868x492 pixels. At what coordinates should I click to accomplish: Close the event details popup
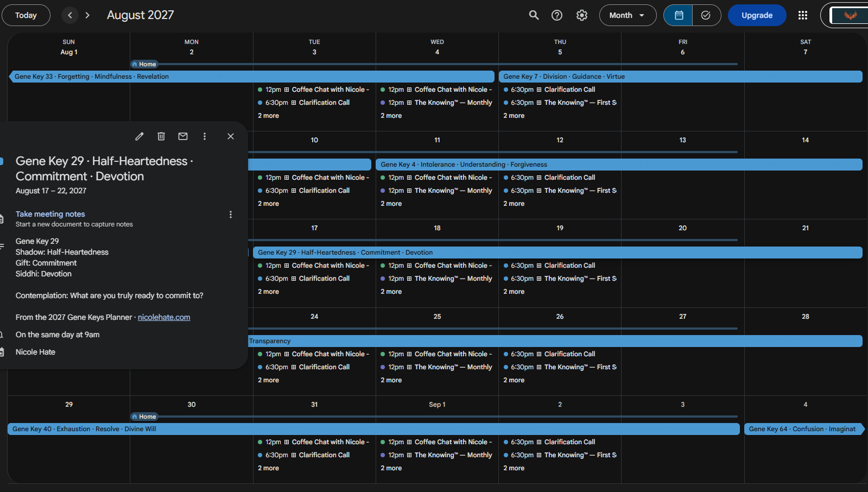coord(231,136)
